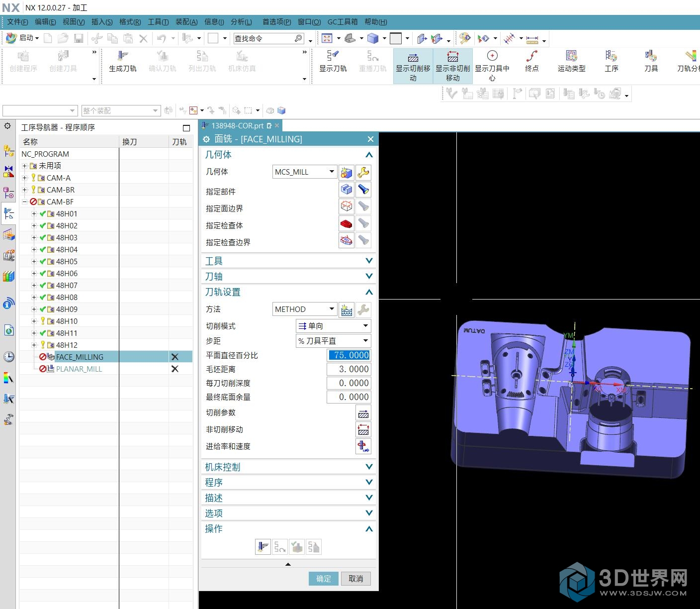Click the Undo arrow icon
The width and height of the screenshot is (700, 609).
162,38
